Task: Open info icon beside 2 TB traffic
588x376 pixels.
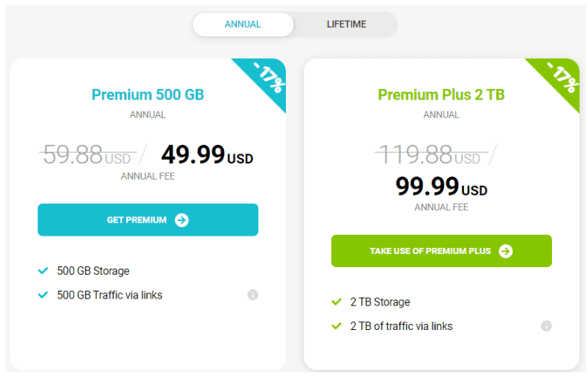Action: click(x=546, y=326)
